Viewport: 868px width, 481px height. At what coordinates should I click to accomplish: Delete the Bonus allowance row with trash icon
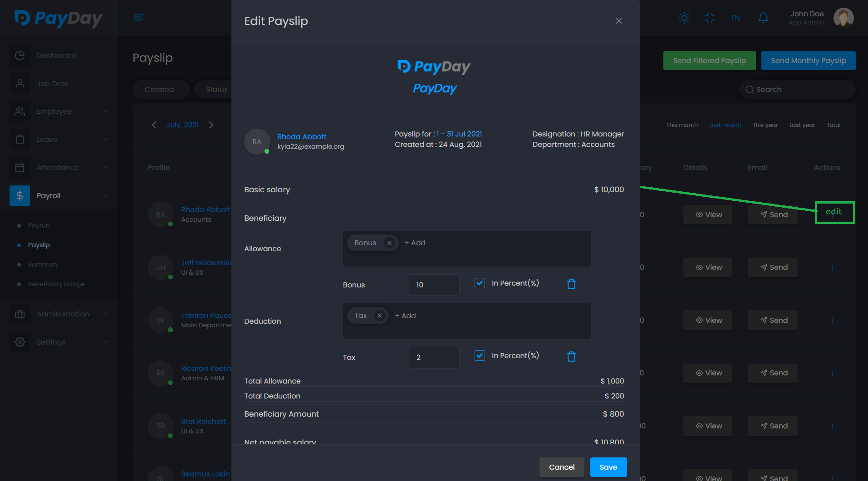pos(571,284)
